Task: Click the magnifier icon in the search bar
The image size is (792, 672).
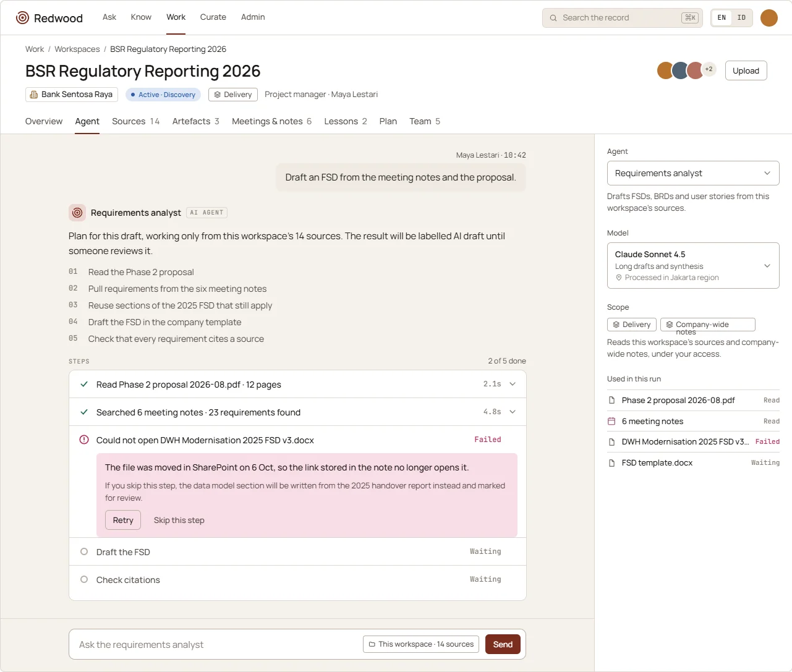Action: (553, 18)
